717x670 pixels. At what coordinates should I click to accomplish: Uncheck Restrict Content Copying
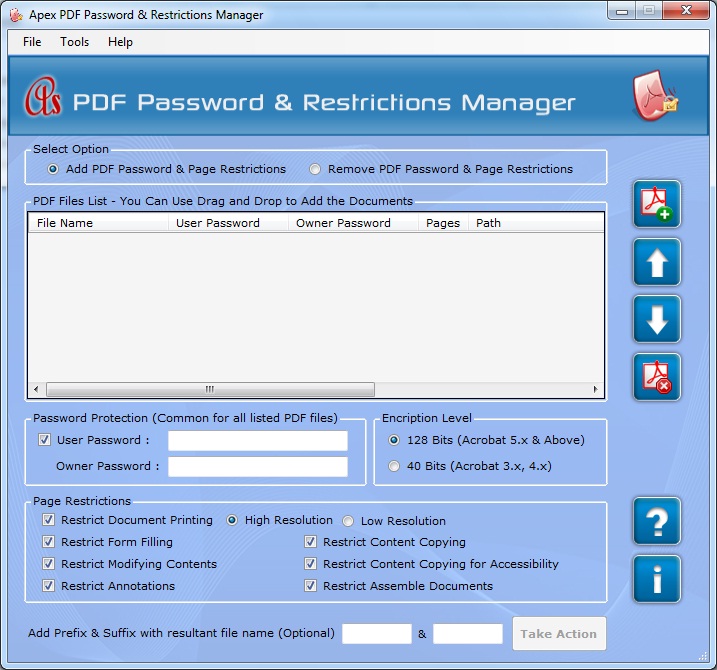(310, 542)
